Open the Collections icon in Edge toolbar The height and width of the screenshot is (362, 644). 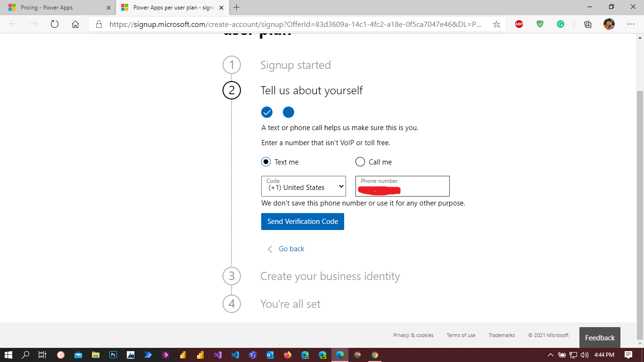click(587, 24)
